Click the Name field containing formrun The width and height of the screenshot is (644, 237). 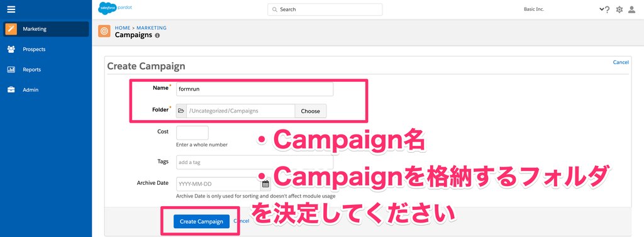point(255,89)
